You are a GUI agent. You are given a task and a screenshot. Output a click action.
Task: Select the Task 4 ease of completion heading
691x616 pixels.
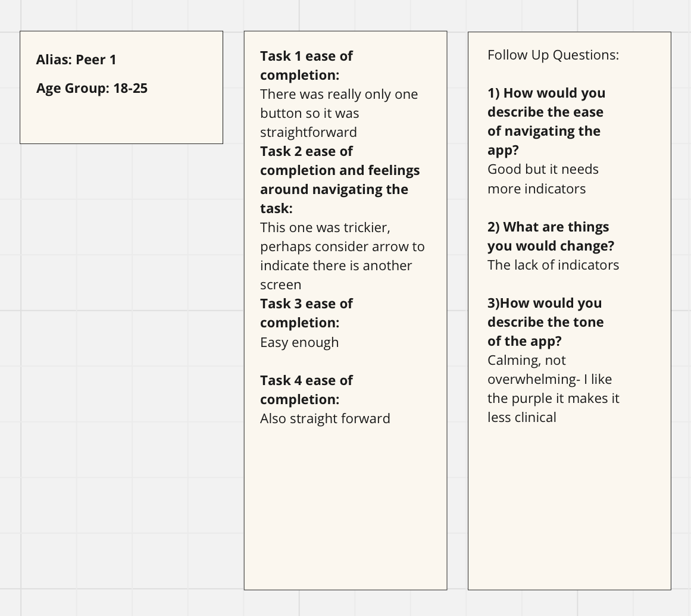307,389
